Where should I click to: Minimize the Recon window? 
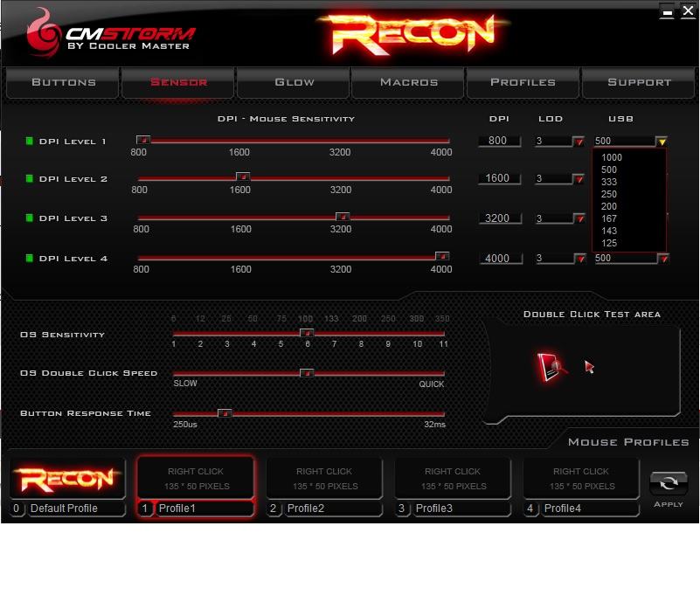pyautogui.click(x=668, y=11)
